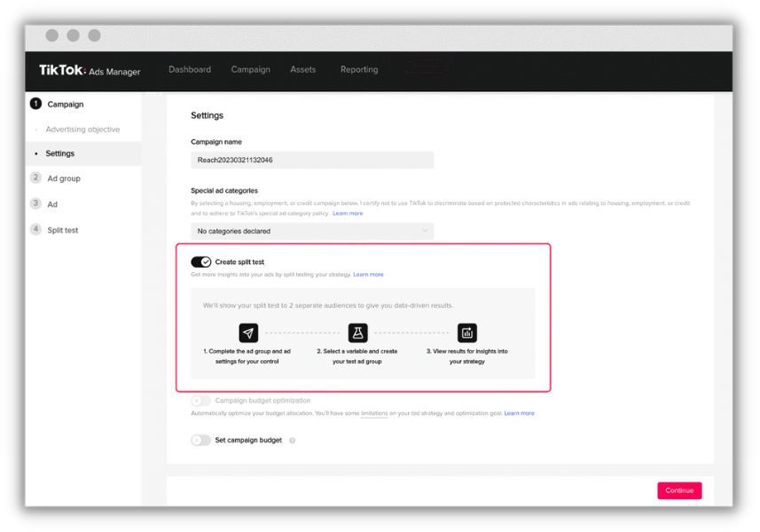Enable the Set campaign budget toggle
Screen dimensions: 760x532
(x=201, y=441)
